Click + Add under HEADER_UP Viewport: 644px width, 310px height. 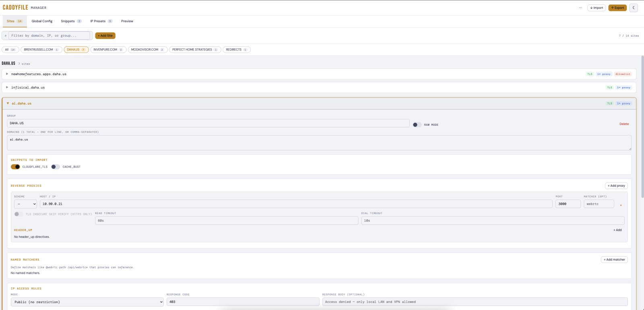pos(617,230)
